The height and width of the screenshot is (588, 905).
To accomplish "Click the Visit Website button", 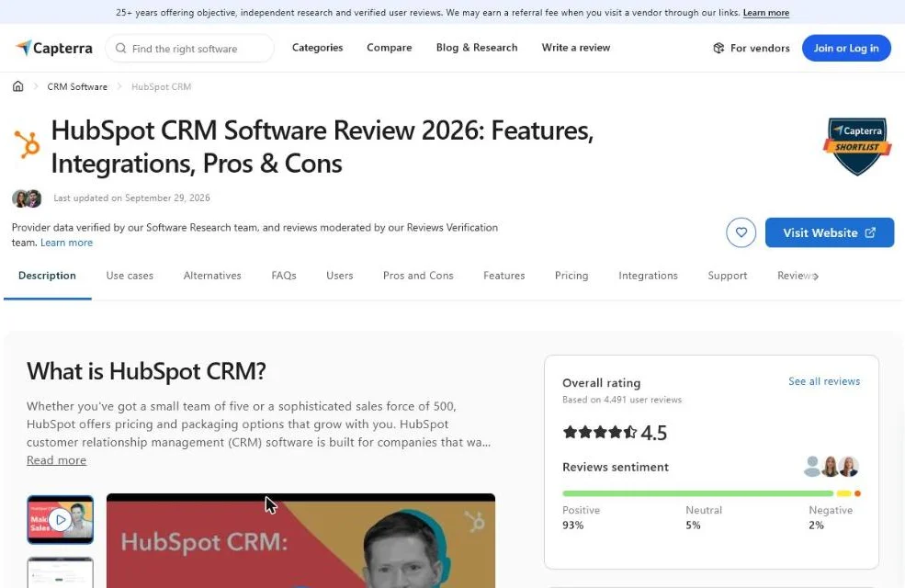I will coord(830,232).
